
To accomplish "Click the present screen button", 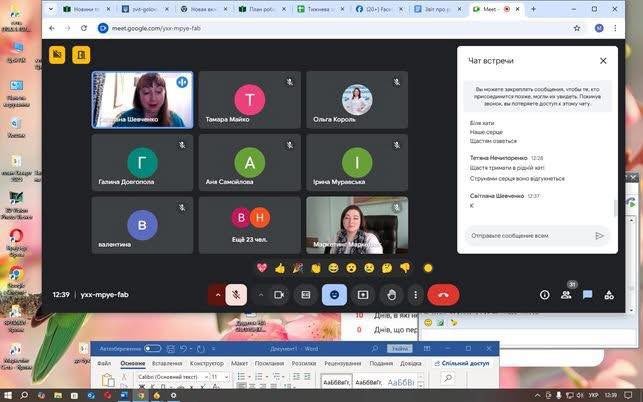I will tap(363, 295).
